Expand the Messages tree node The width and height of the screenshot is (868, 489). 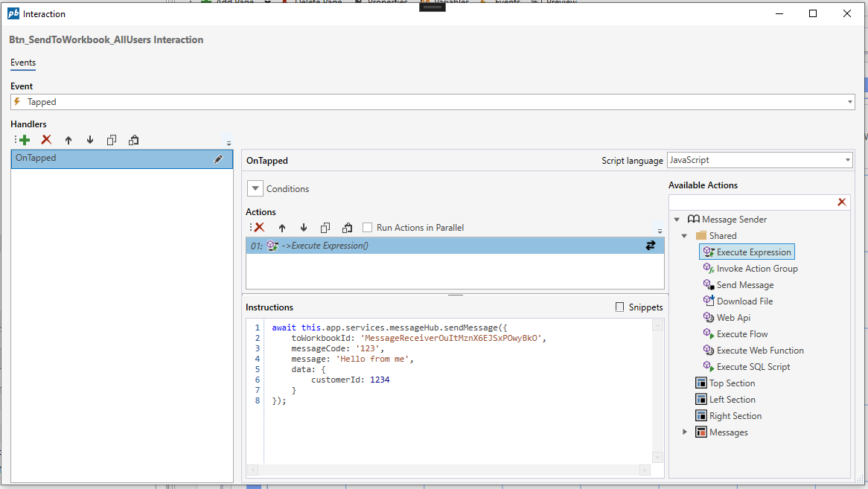pyautogui.click(x=685, y=432)
